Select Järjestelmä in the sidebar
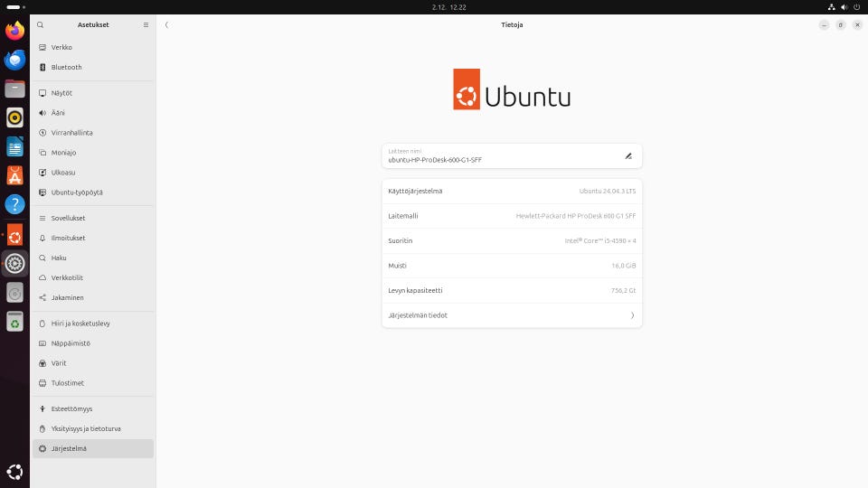 click(x=93, y=449)
